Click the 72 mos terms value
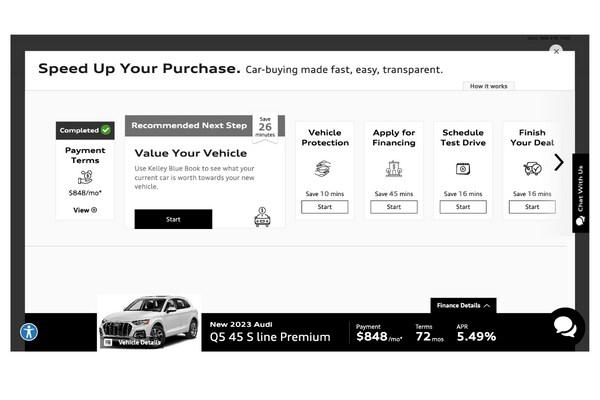 [429, 337]
